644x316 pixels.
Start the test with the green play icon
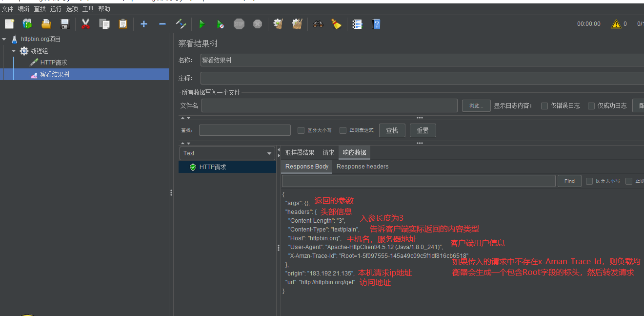click(202, 23)
